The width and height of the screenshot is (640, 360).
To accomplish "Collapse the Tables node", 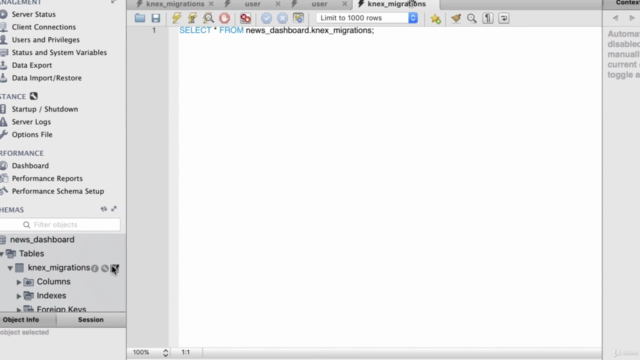I will point(2,254).
